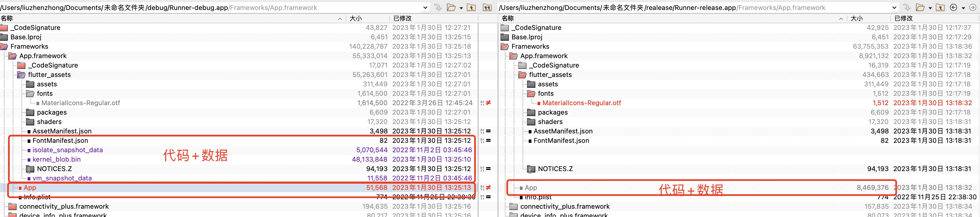Select red MaterialIcons-Regular.otf in right pane
The width and height of the screenshot is (980, 217).
click(x=582, y=103)
